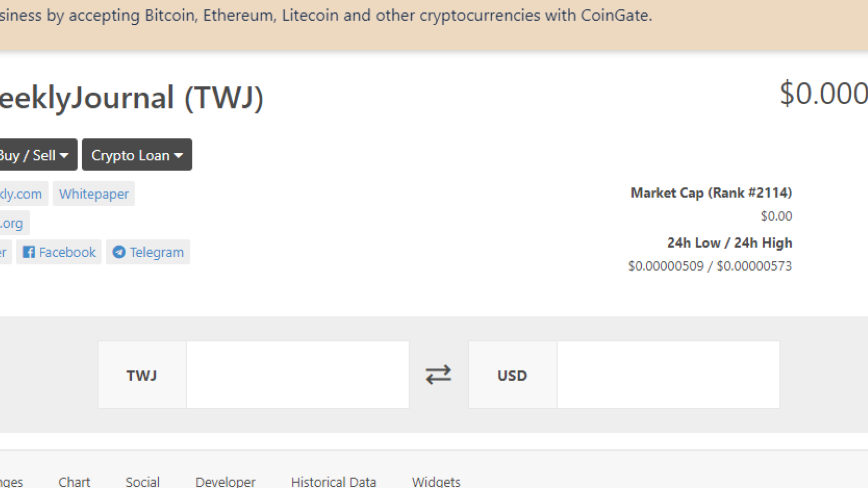Click the Telegram paper-plane icon
Screen dimensions: 868x488
pyautogui.click(x=119, y=252)
